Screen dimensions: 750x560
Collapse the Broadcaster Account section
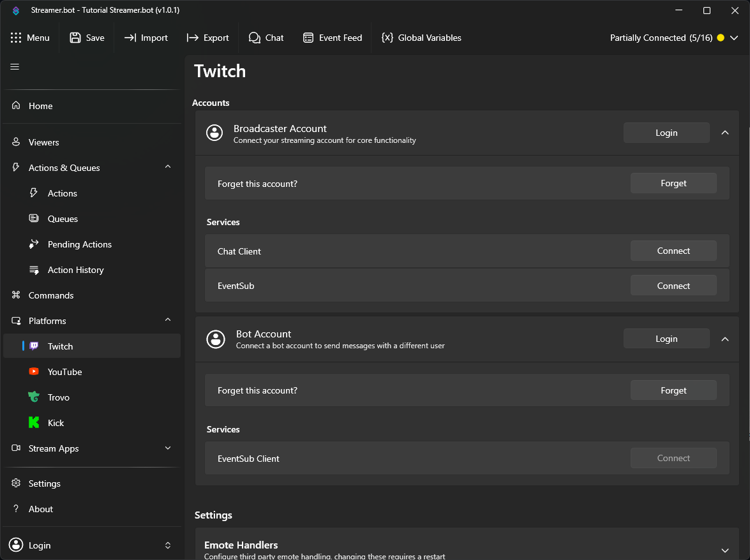point(724,133)
